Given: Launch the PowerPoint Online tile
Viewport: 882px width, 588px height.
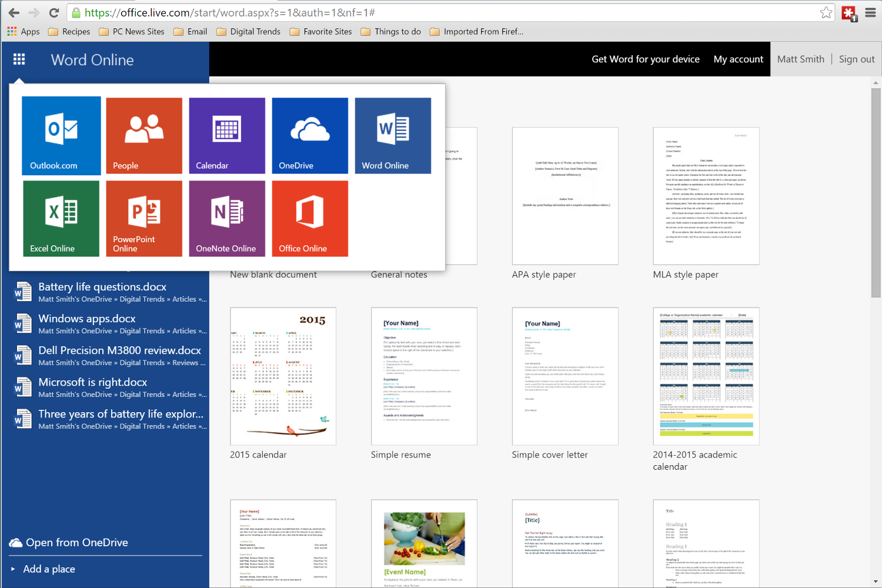Looking at the screenshot, I should point(144,219).
